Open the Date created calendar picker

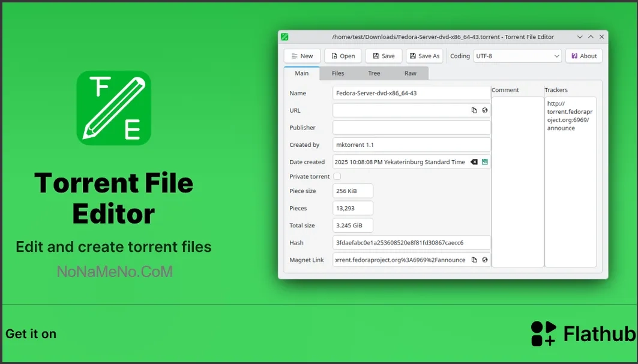click(x=485, y=162)
